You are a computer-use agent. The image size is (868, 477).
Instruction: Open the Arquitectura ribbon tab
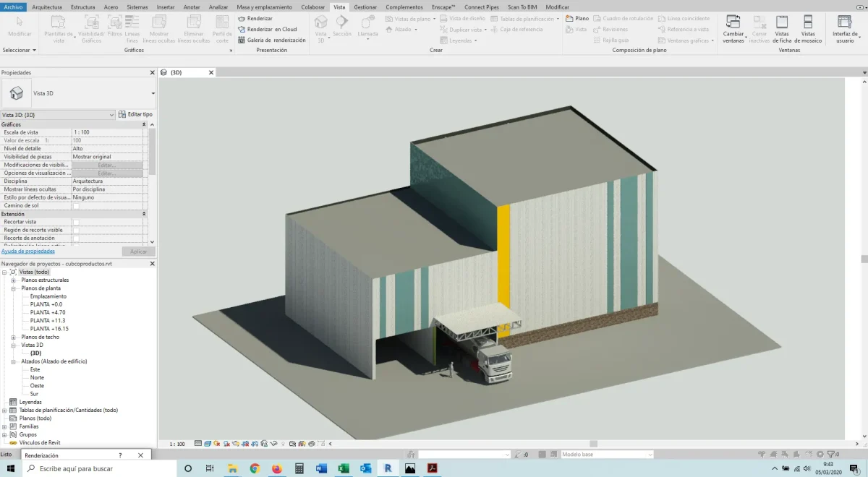click(47, 7)
